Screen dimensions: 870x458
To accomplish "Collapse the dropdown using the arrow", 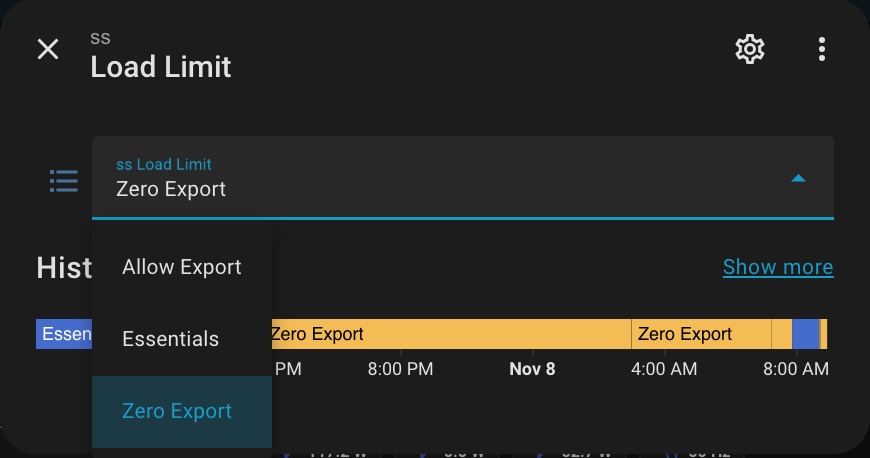I will click(798, 179).
